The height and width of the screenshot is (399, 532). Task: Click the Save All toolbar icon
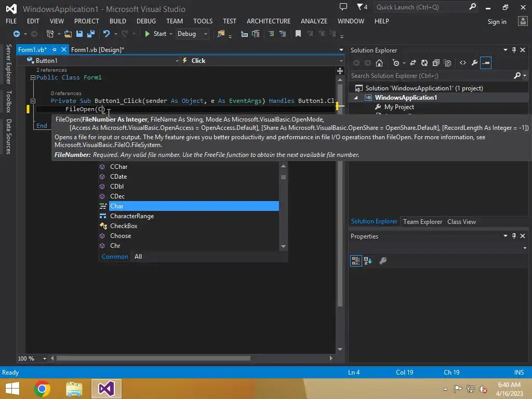(x=90, y=34)
